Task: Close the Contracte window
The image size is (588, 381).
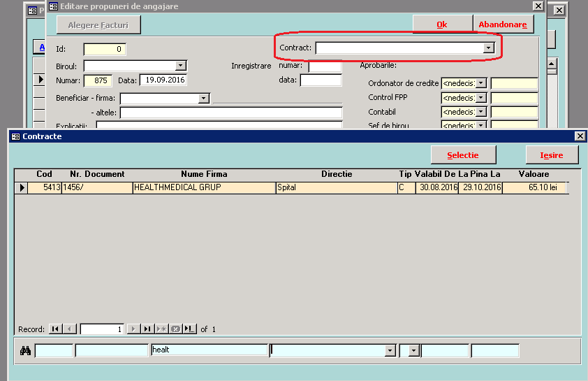Action: coord(580,136)
